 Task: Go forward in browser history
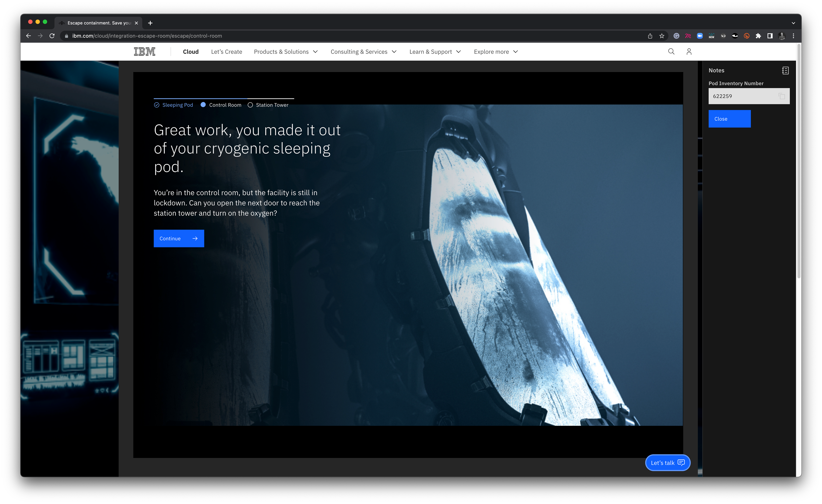coord(40,36)
